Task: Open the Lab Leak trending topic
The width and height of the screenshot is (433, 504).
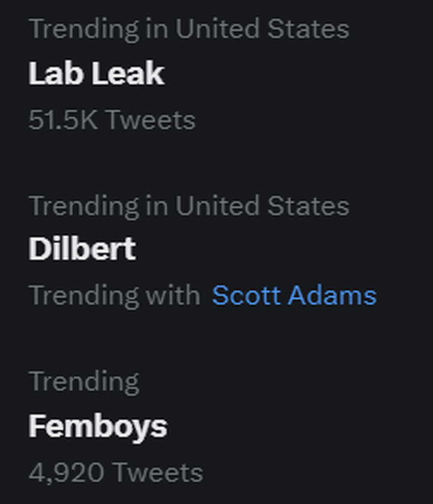Action: 96,74
